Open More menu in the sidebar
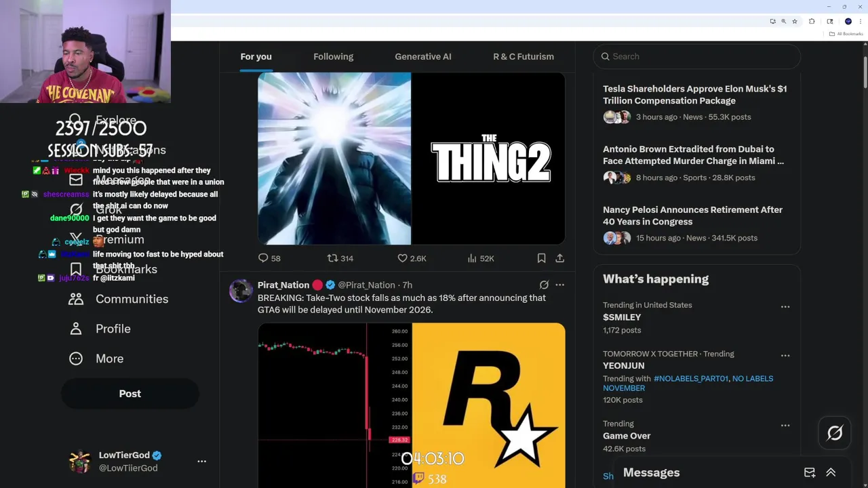This screenshot has height=488, width=868. (x=96, y=359)
